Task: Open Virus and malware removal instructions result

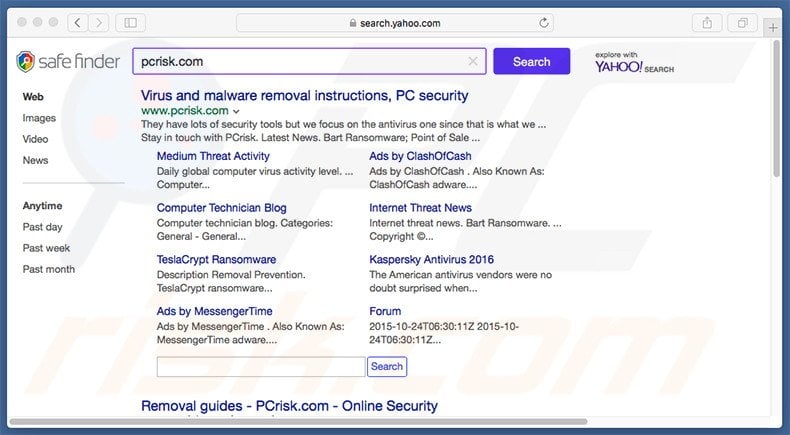Action: pos(305,95)
